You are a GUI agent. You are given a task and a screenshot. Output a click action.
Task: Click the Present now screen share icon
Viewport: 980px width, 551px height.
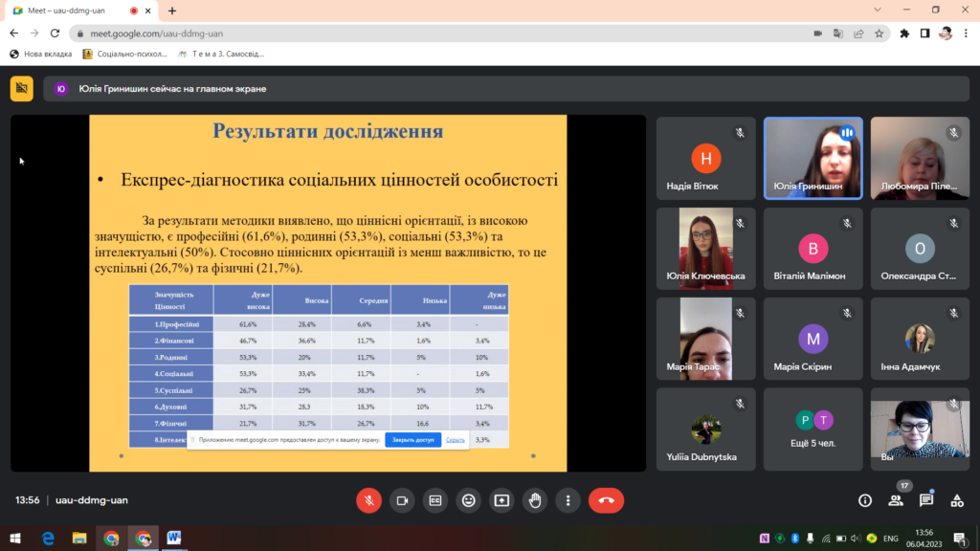click(501, 500)
